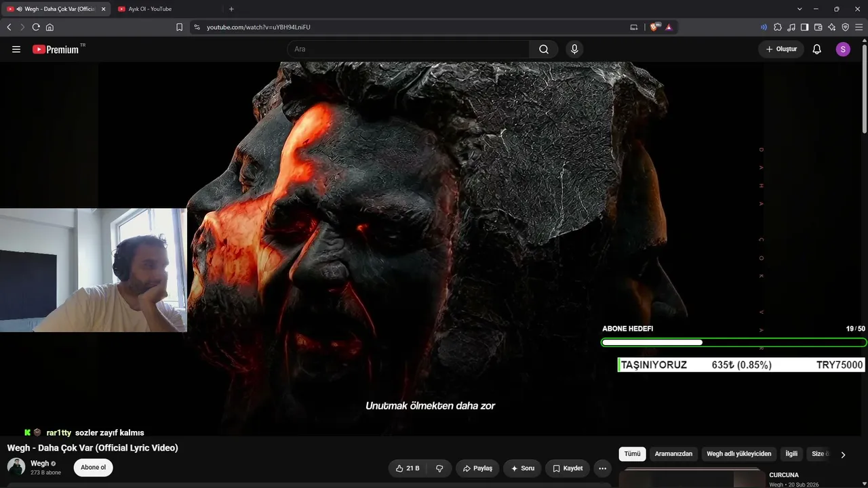Image resolution: width=868 pixels, height=488 pixels.
Task: Open the Brave VPN shield icon
Action: pyautogui.click(x=845, y=27)
